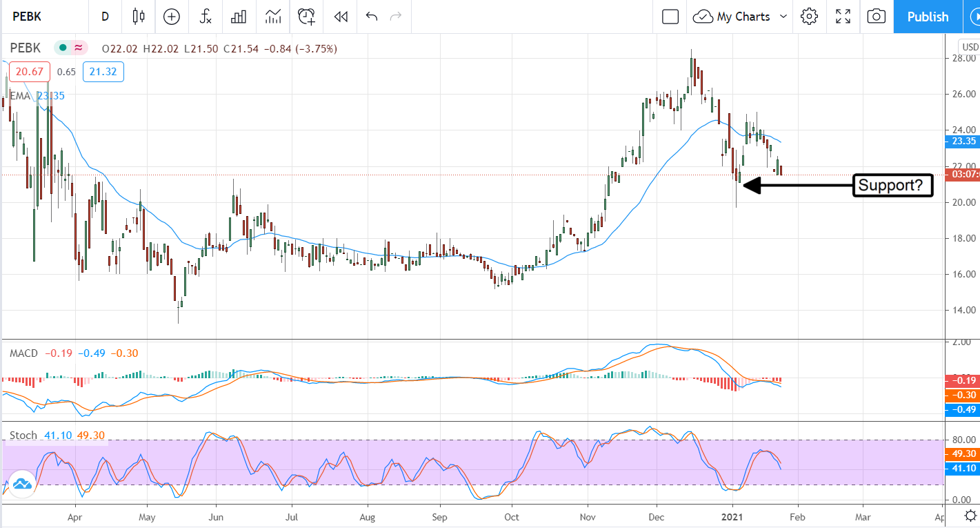This screenshot has height=528, width=980.
Task: Click the red 20.67 sell price button
Action: pos(30,72)
